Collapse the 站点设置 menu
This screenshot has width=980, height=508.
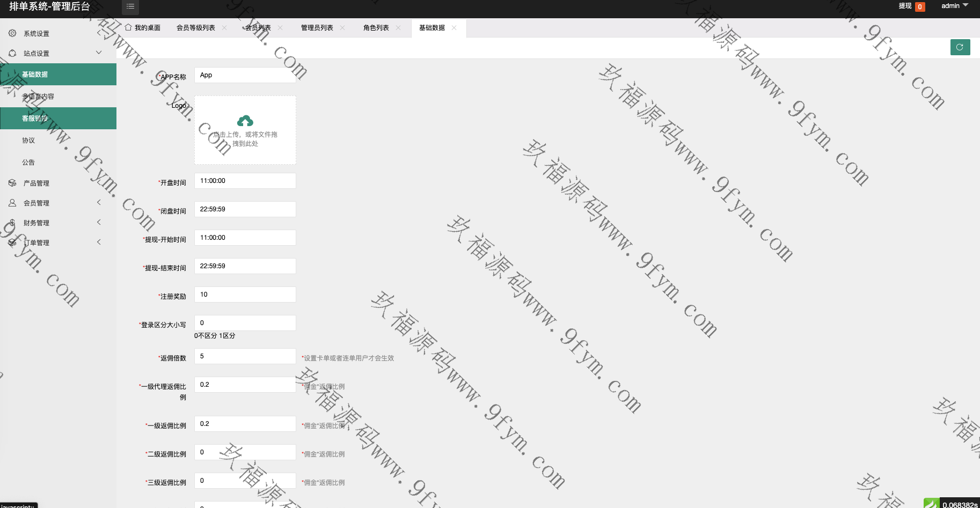pyautogui.click(x=99, y=53)
